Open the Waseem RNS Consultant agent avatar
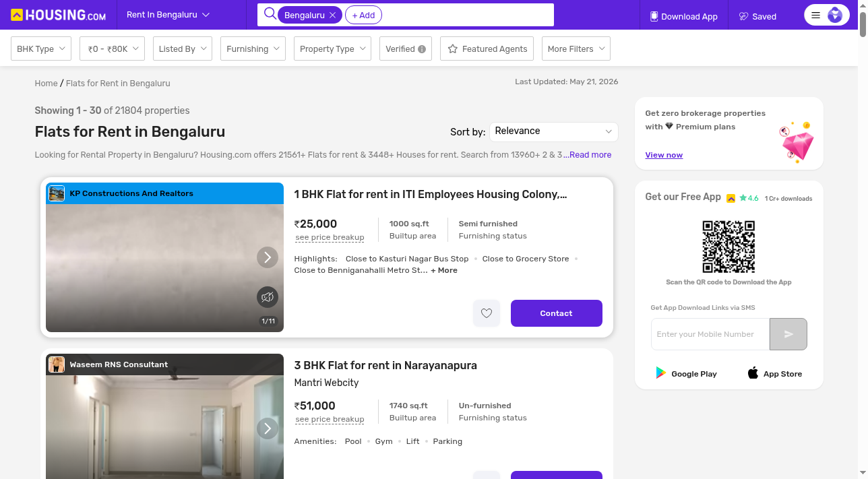This screenshot has width=868, height=479. coord(57,364)
